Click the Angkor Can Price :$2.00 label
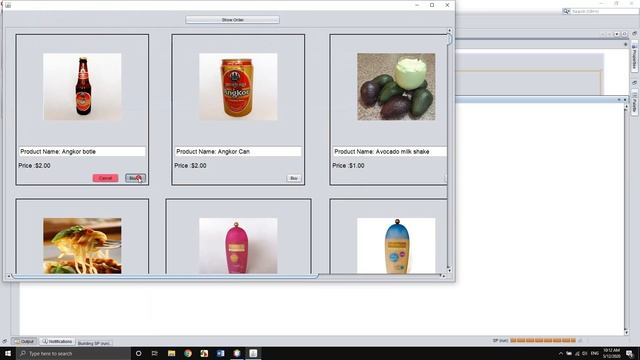The width and height of the screenshot is (640, 360). pyautogui.click(x=190, y=166)
